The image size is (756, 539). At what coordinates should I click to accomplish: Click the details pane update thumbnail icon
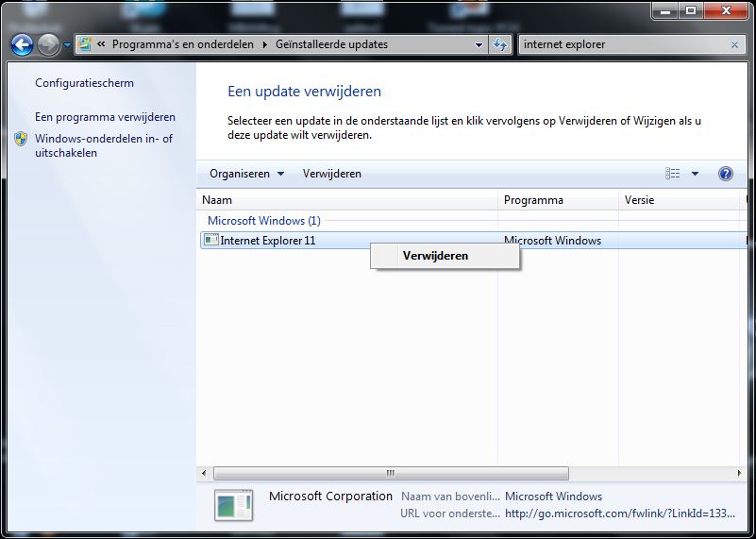point(233,505)
